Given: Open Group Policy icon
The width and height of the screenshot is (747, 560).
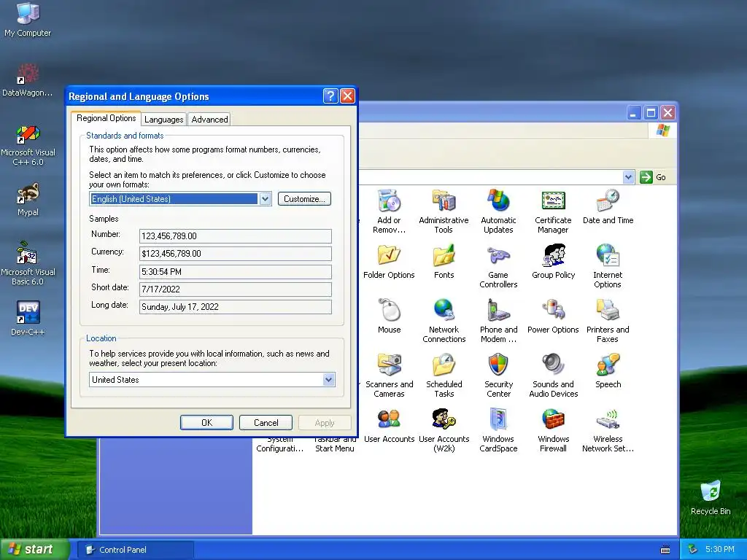Looking at the screenshot, I should tap(553, 262).
